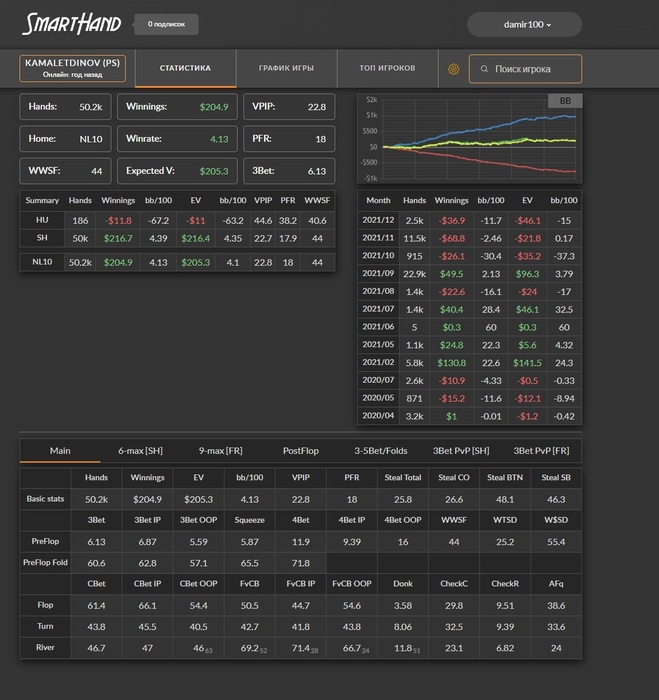
Task: Click the Home NL10 stat box
Action: coord(65,139)
